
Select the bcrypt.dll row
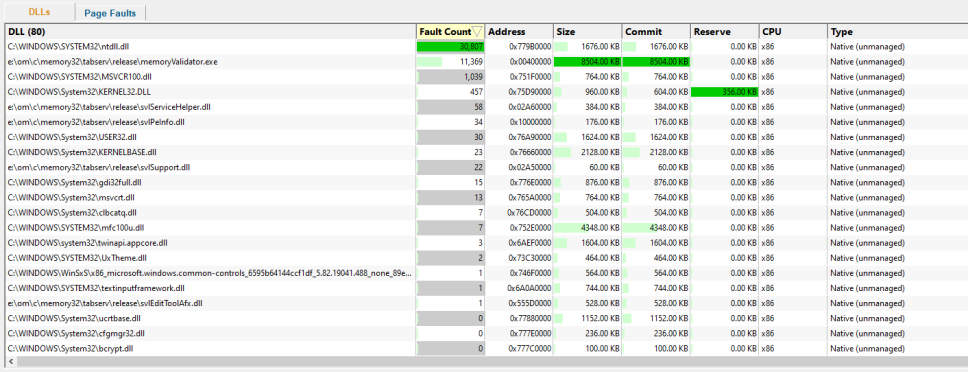(486, 349)
